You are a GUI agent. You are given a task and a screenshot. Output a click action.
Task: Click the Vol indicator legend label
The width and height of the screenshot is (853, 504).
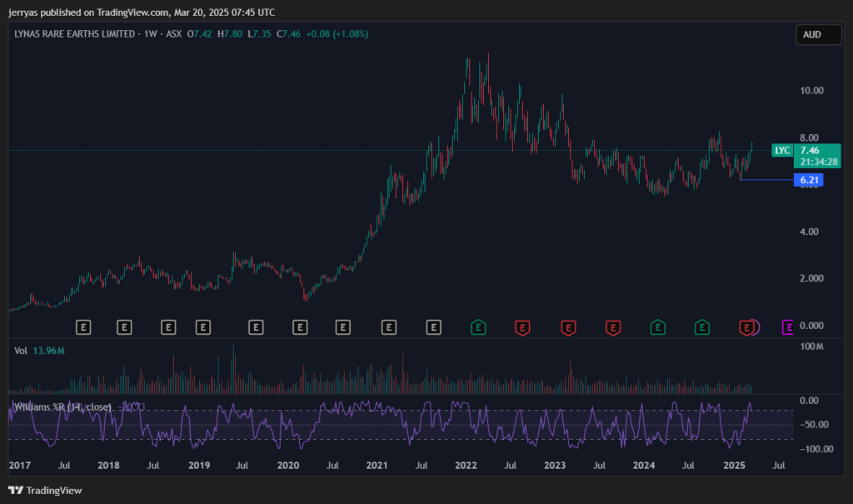pyautogui.click(x=21, y=352)
